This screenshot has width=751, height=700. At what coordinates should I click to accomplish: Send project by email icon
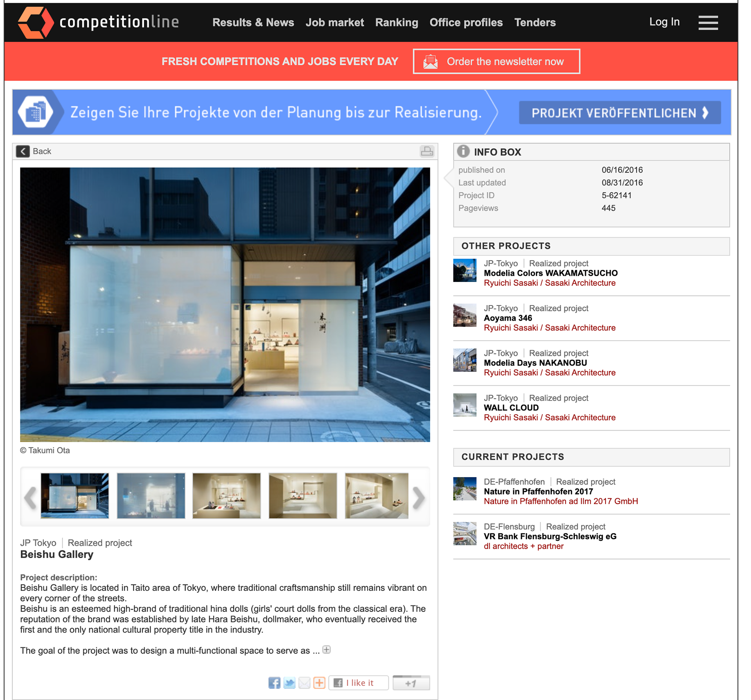304,683
